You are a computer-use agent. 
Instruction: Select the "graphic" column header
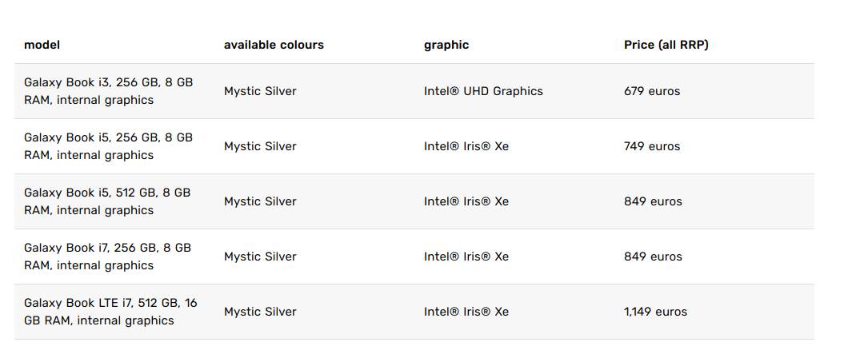pyautogui.click(x=446, y=45)
